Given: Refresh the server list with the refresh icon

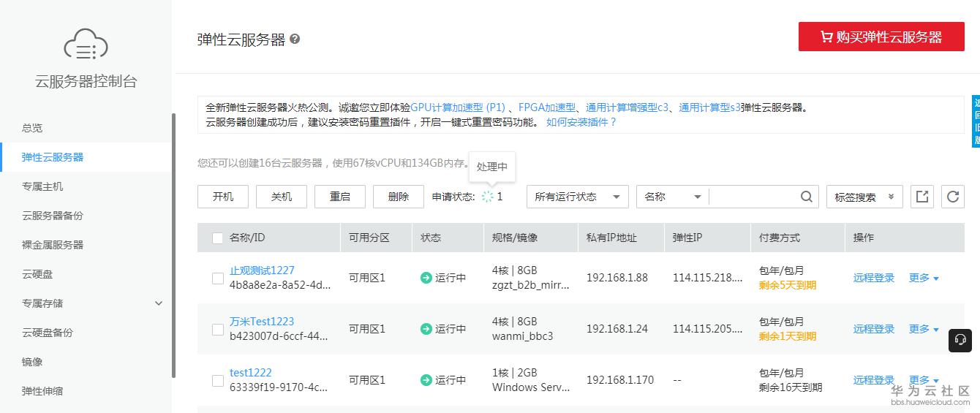Looking at the screenshot, I should [952, 197].
